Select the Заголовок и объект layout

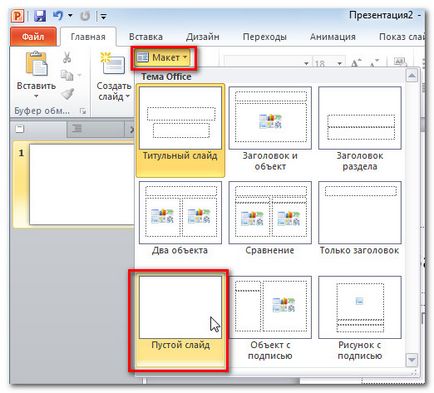click(270, 129)
